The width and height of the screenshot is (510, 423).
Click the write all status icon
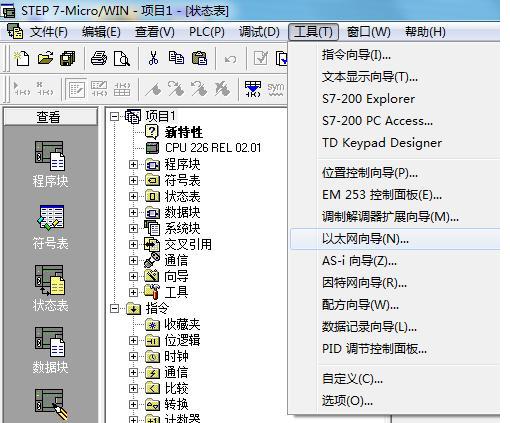click(122, 89)
